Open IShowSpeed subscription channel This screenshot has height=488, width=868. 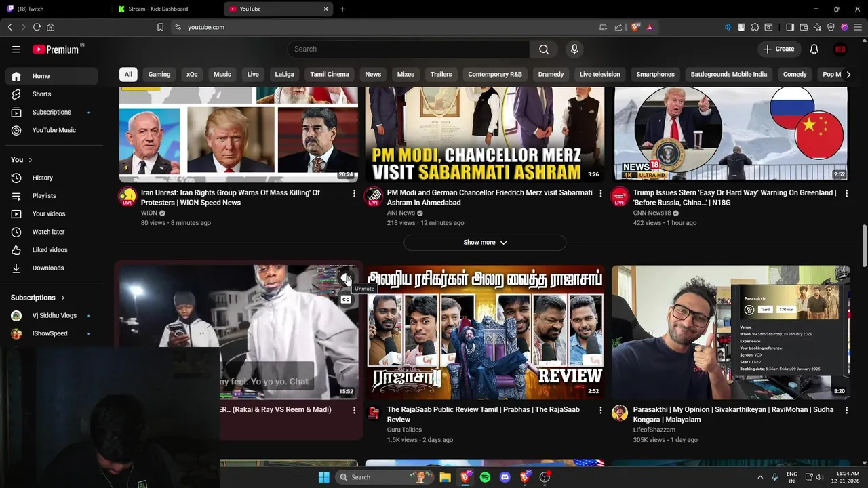(52, 333)
